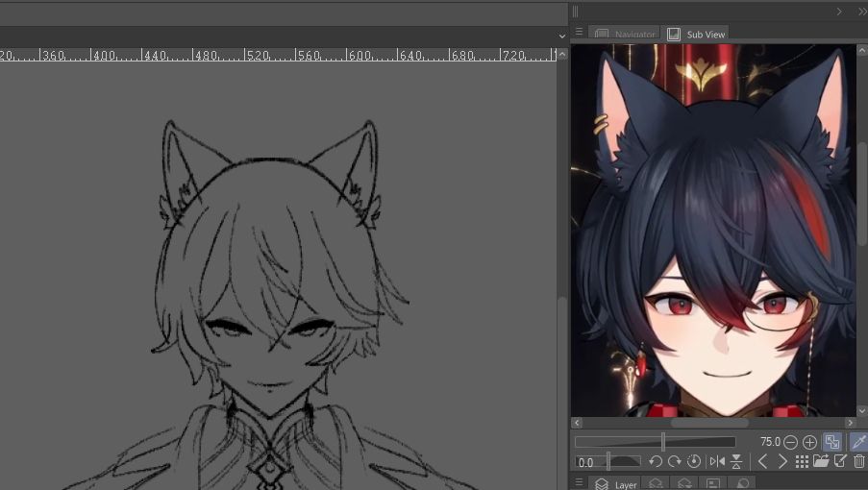The width and height of the screenshot is (868, 490).
Task: Click the Sub View up scroll arrow
Action: click(x=862, y=50)
